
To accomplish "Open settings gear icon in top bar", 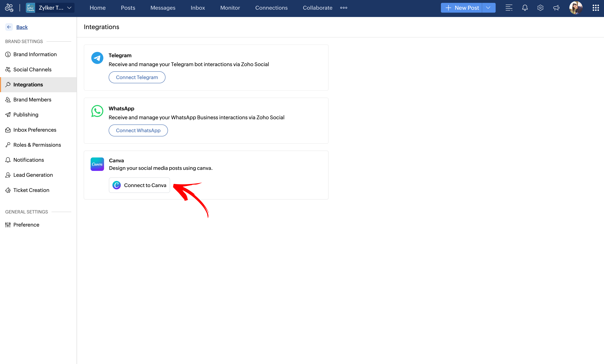I will [x=540, y=8].
